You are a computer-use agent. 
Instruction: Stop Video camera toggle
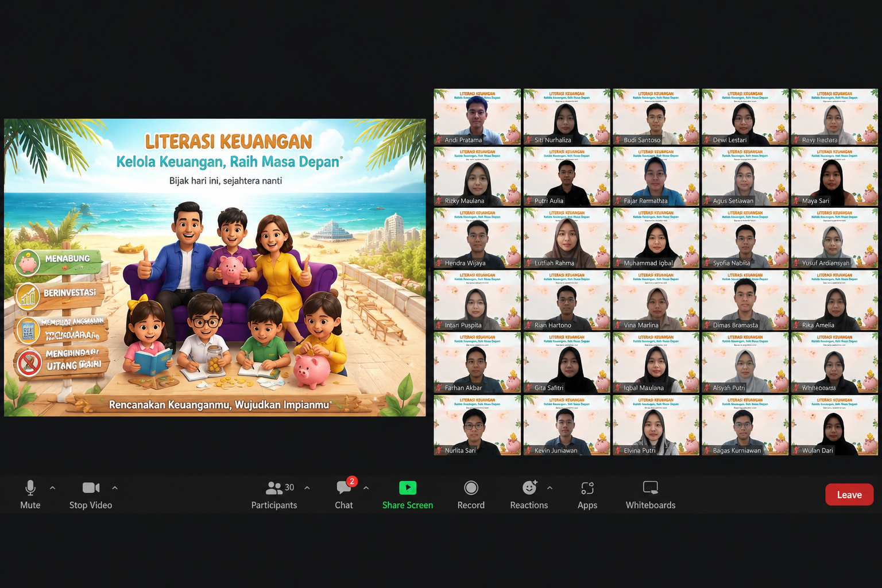point(91,494)
